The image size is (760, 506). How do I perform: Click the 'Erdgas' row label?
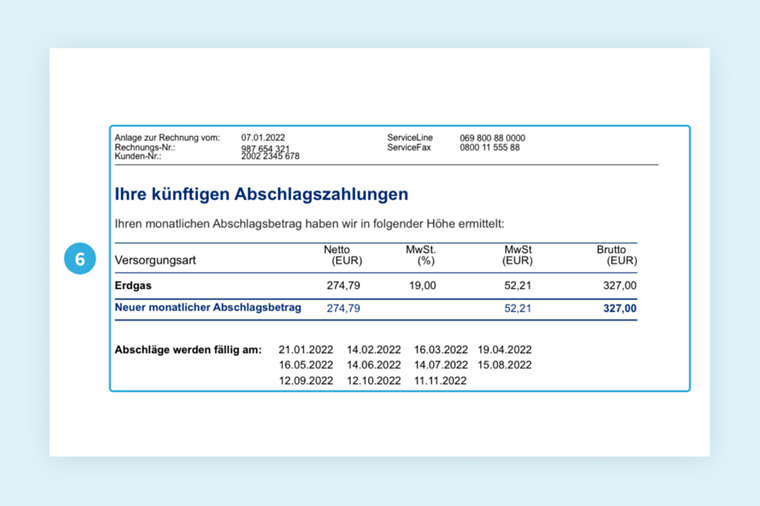(x=133, y=285)
